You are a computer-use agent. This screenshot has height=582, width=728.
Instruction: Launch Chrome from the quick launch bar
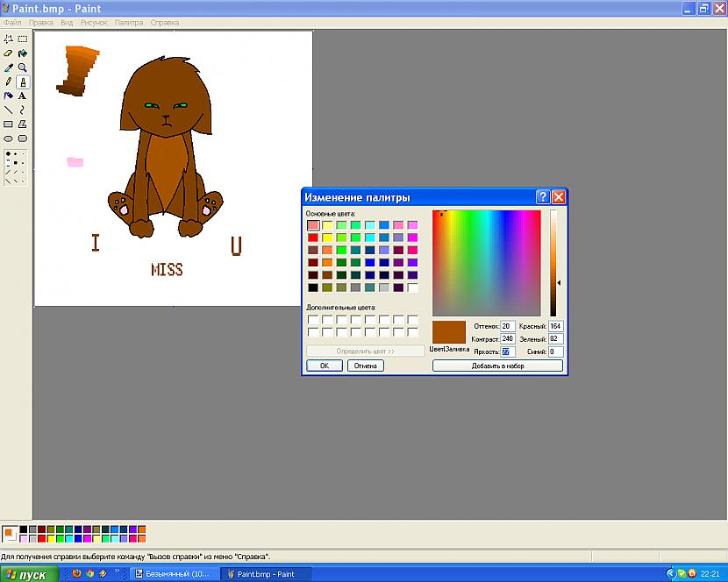90,573
